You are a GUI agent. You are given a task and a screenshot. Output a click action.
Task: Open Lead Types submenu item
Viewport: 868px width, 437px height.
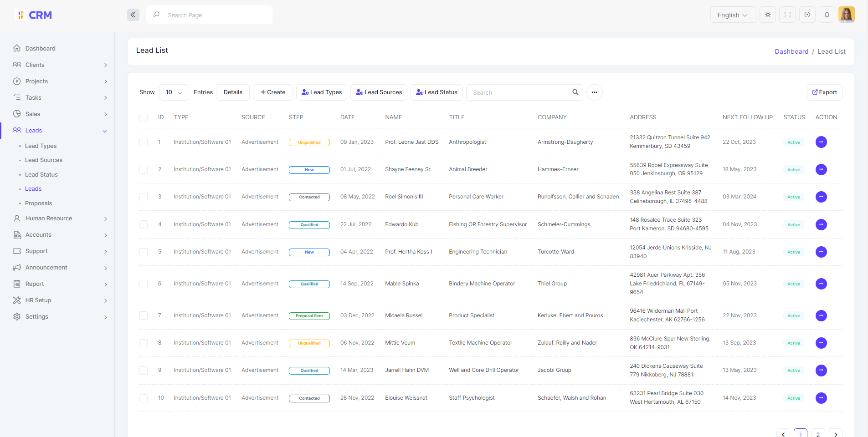pyautogui.click(x=41, y=146)
